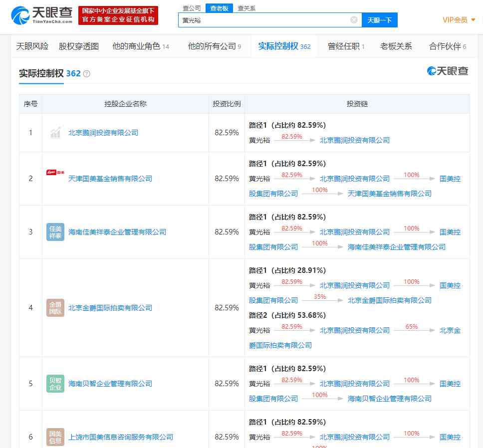Screen dimensions: 483x448
Task: Click 海南佳美祥泰企业管理有限公司 at end of row 3's chain
Action: click(x=397, y=247)
